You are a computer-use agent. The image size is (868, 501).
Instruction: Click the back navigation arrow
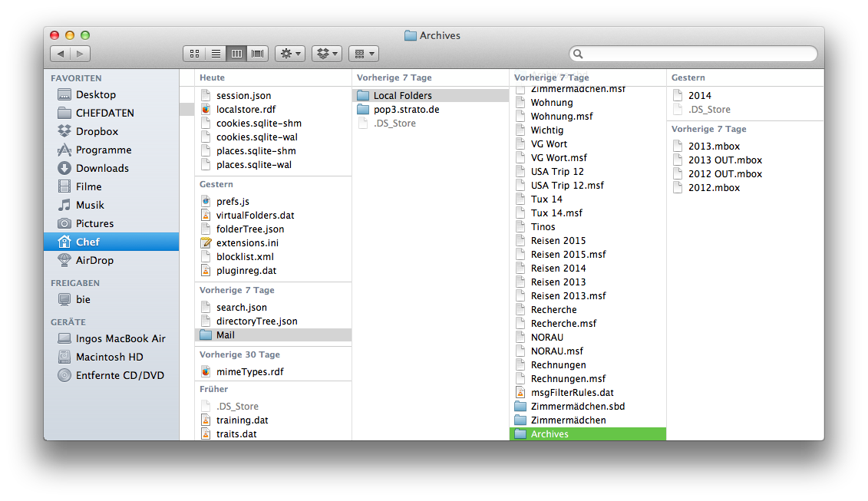click(61, 54)
